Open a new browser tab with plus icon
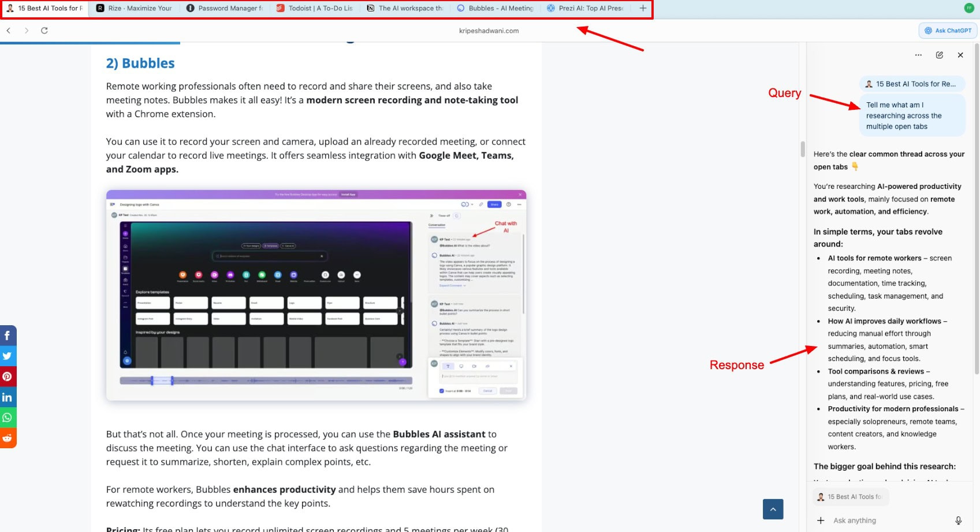Image resolution: width=980 pixels, height=532 pixels. click(x=643, y=8)
